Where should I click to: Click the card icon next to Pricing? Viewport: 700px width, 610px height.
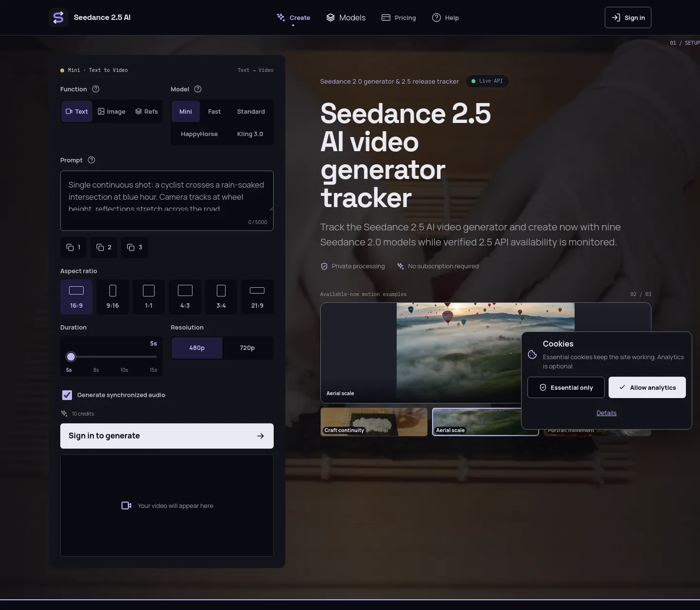click(x=386, y=17)
